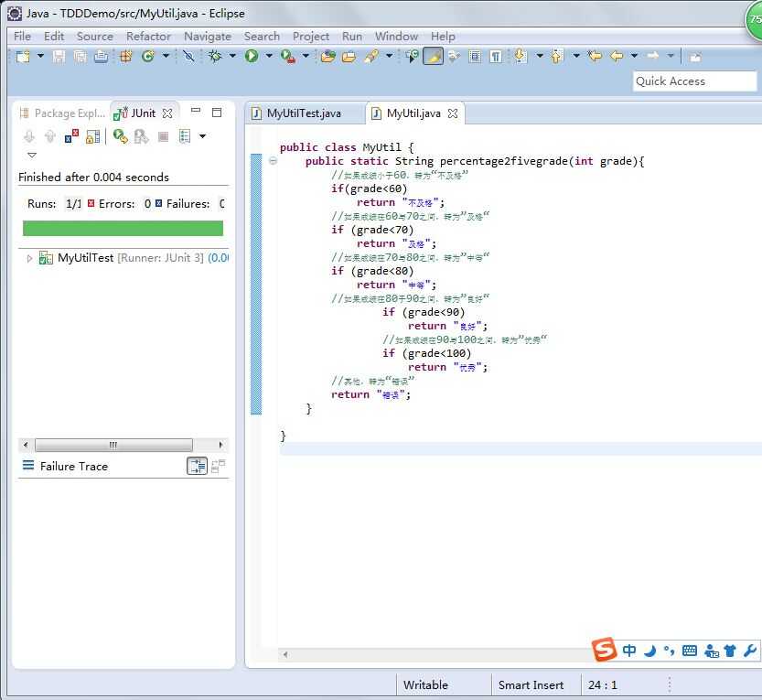Toggle Show Whitespace Characters button
Viewport: 762px width, 700px height.
495,57
